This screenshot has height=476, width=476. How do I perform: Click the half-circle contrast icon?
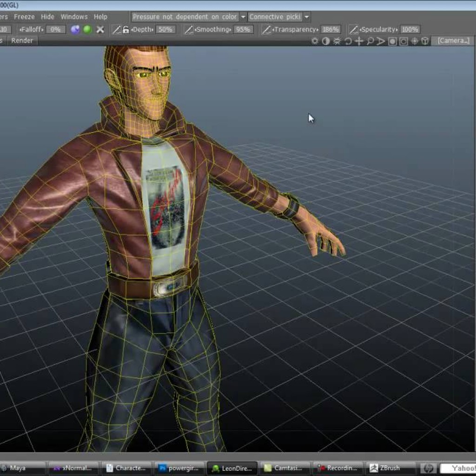click(x=326, y=41)
